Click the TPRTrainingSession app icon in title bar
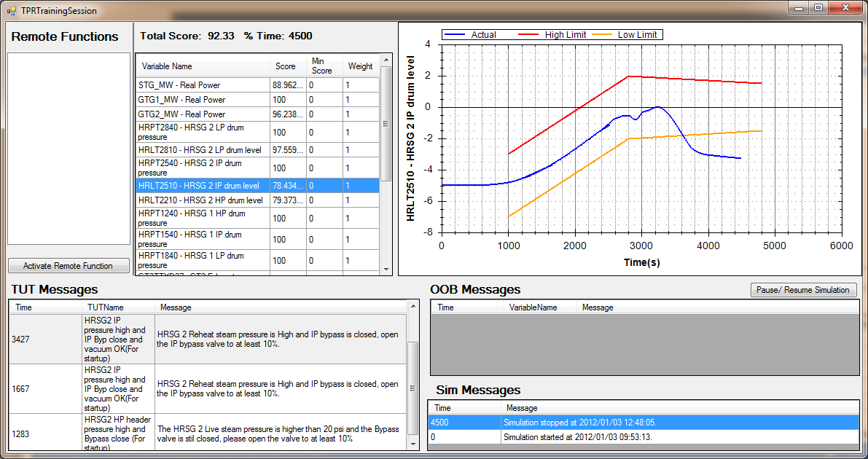This screenshot has height=459, width=868. coord(11,11)
